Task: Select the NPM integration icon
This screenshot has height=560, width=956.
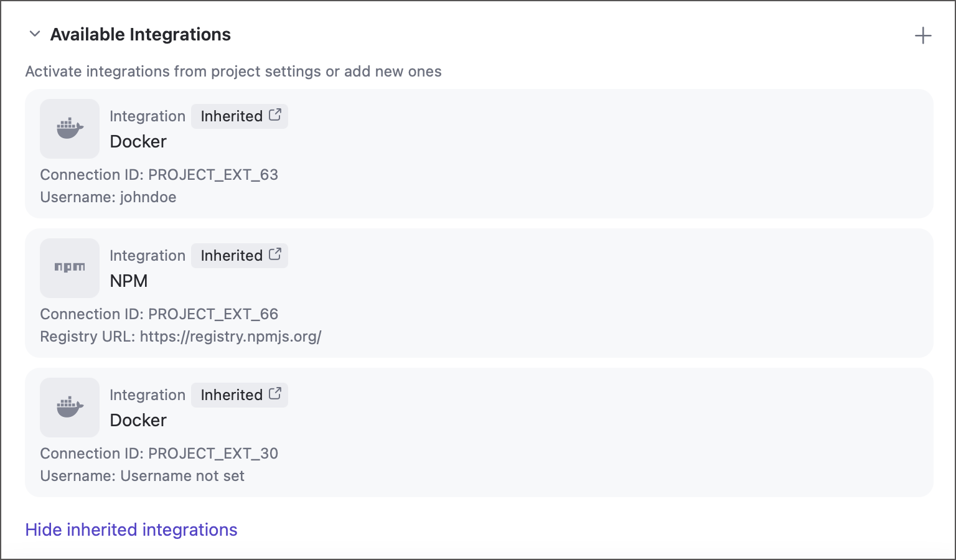Action: [69, 268]
